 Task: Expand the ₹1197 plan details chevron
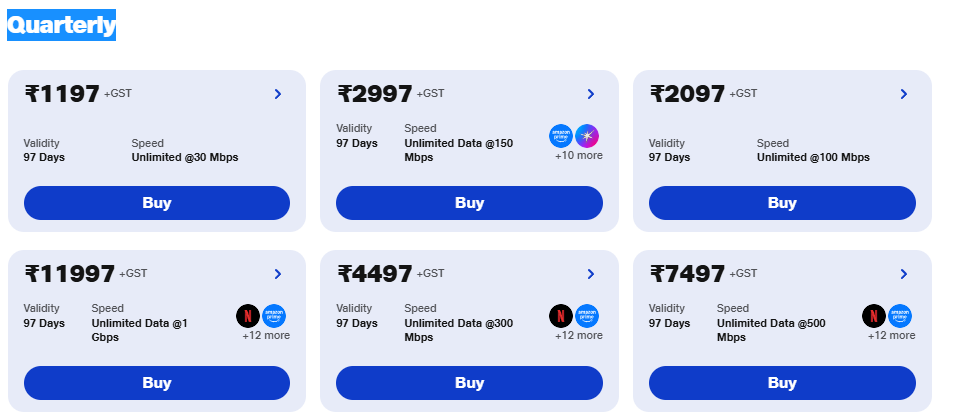coord(278,94)
